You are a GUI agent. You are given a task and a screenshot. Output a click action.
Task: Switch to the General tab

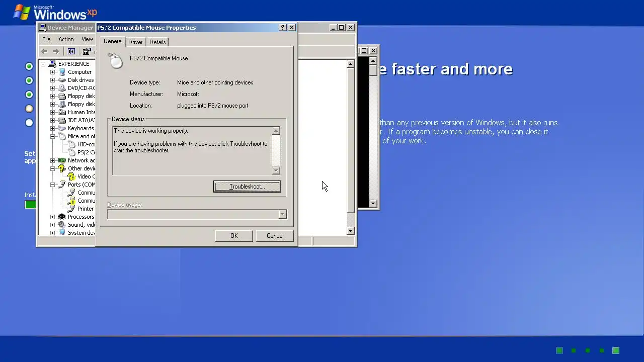tap(113, 41)
